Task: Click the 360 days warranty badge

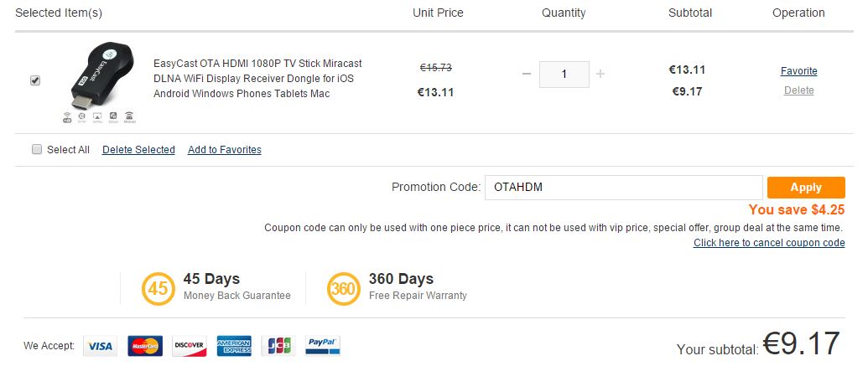Action: click(x=343, y=289)
